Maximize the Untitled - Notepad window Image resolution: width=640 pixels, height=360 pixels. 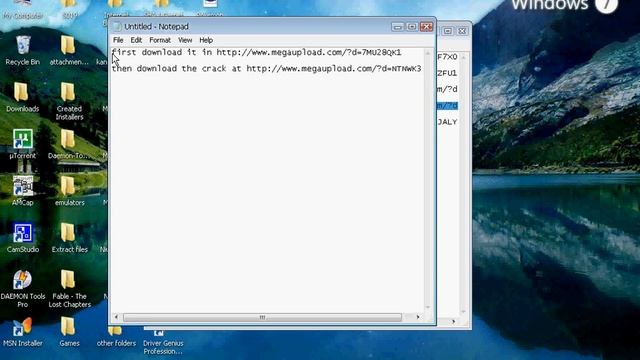coord(411,27)
